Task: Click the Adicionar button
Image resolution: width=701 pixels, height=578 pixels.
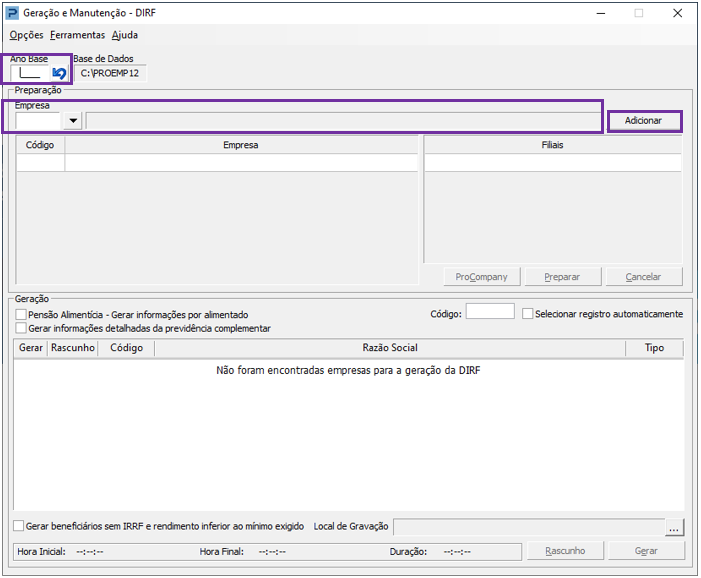Action: point(643,121)
